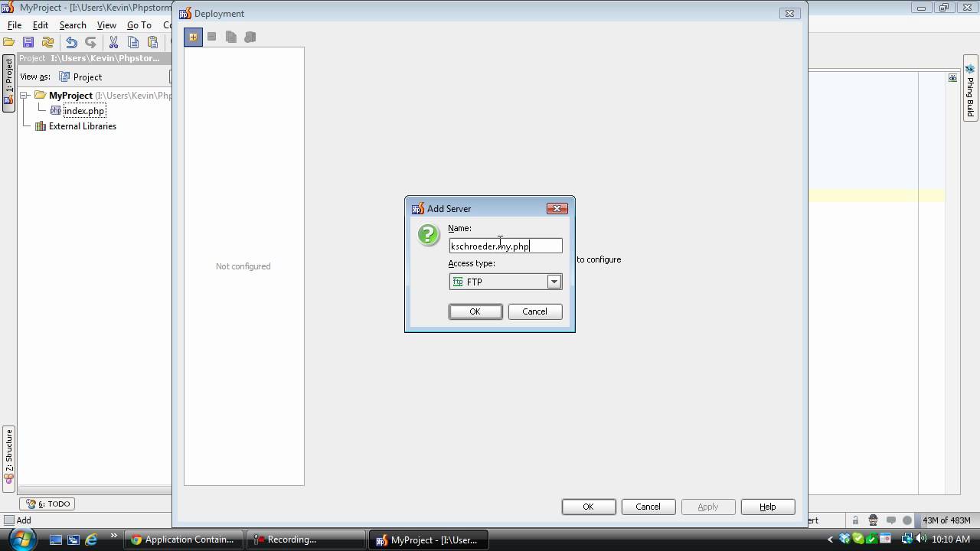Click Cancel in Add Server dialog
The height and width of the screenshot is (551, 980).
(x=534, y=311)
